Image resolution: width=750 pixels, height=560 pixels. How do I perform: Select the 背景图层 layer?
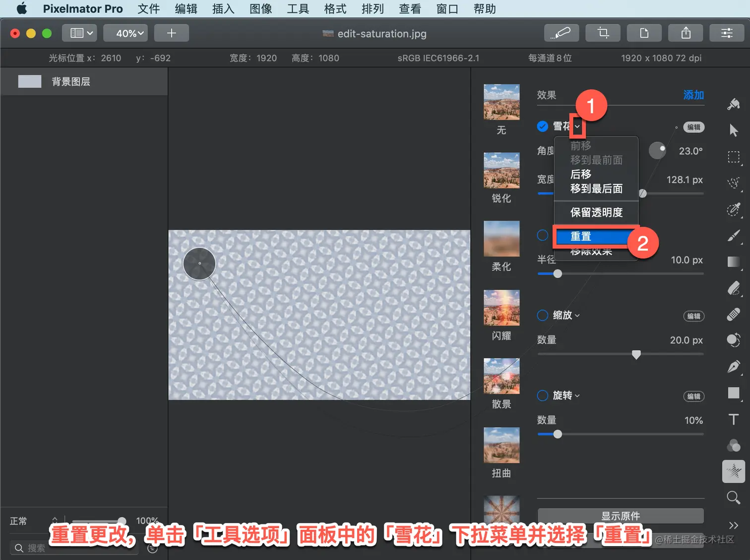coord(84,81)
